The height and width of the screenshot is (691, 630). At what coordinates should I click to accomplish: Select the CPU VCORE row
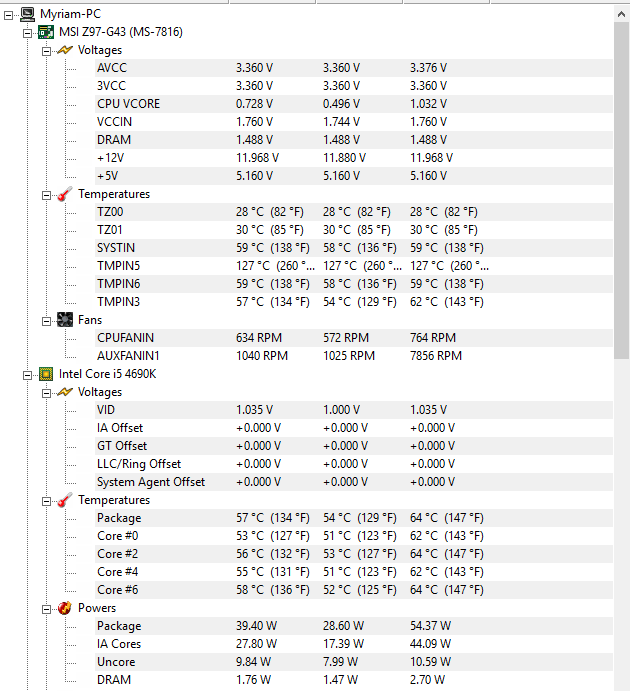pos(354,104)
